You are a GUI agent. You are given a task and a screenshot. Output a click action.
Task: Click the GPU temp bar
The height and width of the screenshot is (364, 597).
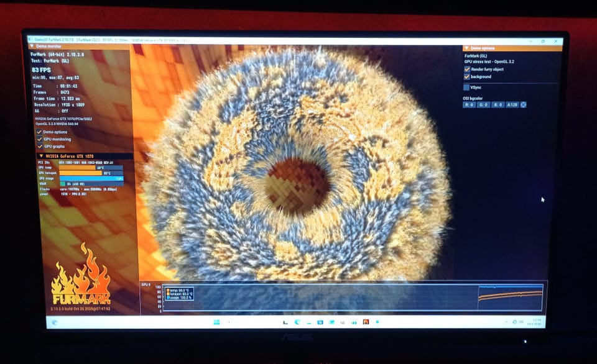tap(91, 168)
